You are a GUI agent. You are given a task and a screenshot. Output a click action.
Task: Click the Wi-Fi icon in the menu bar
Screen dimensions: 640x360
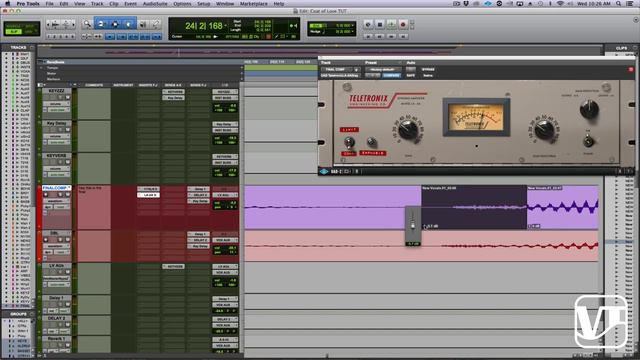[560, 4]
